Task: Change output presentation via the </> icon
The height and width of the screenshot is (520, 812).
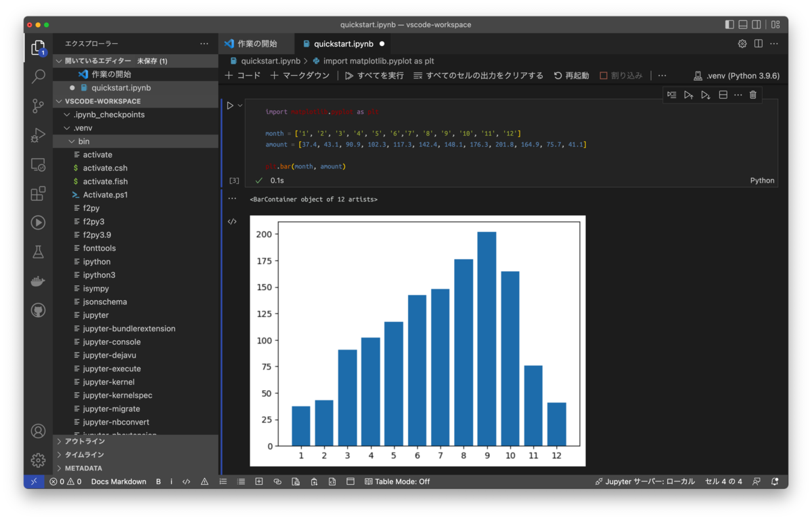Action: point(232,222)
